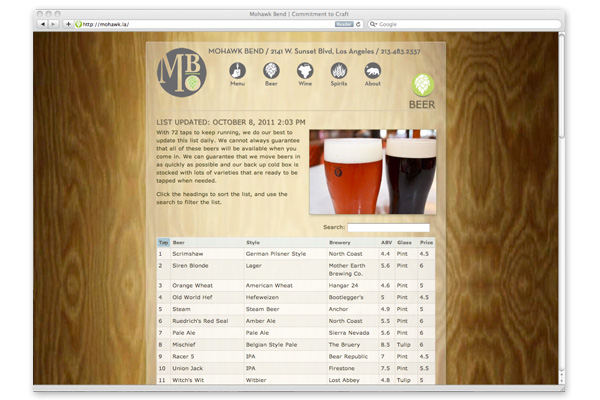Select Orange Wheat in the beer list
Image resolution: width=600 pixels, height=400 pixels.
192,286
